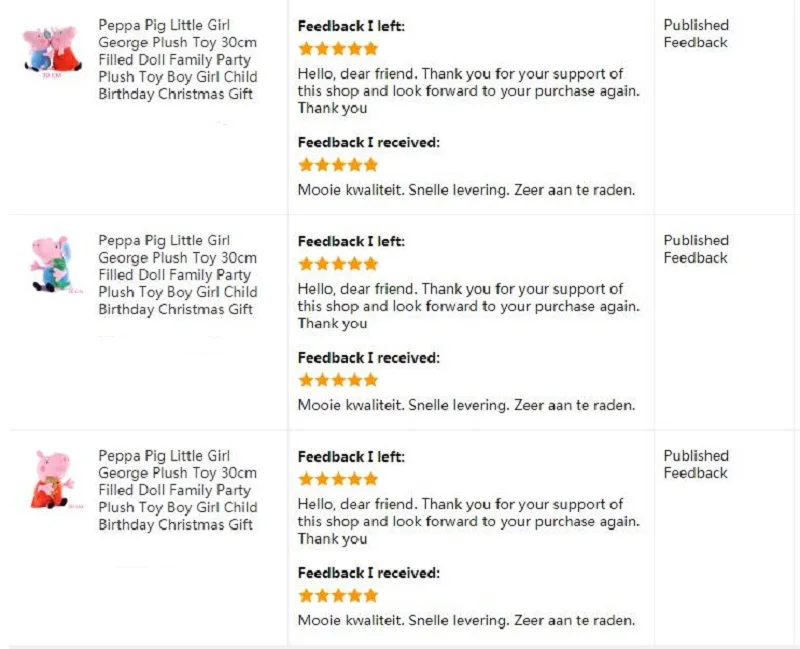The image size is (800, 649).
Task: Open the red-dress Peppa plush thumbnail
Action: (54, 479)
